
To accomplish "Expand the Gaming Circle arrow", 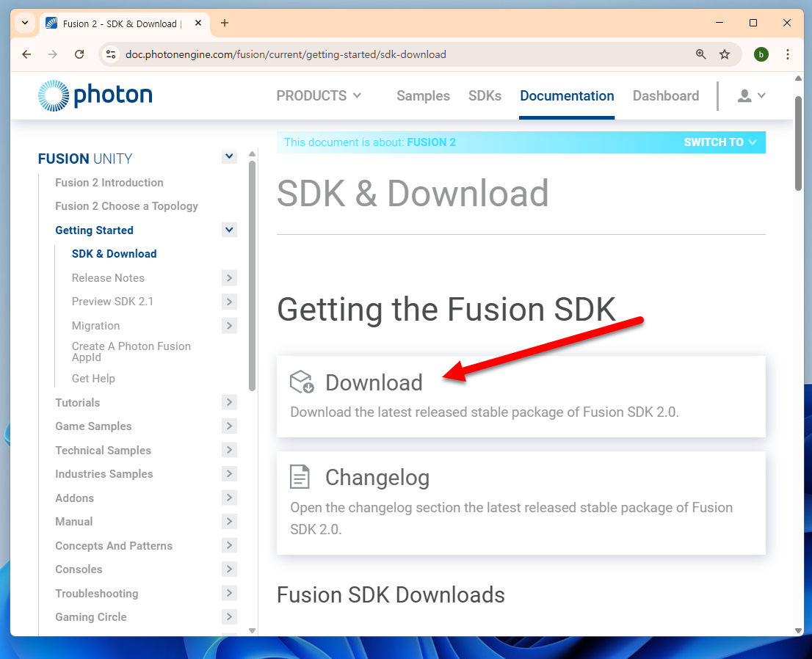I will (x=229, y=616).
